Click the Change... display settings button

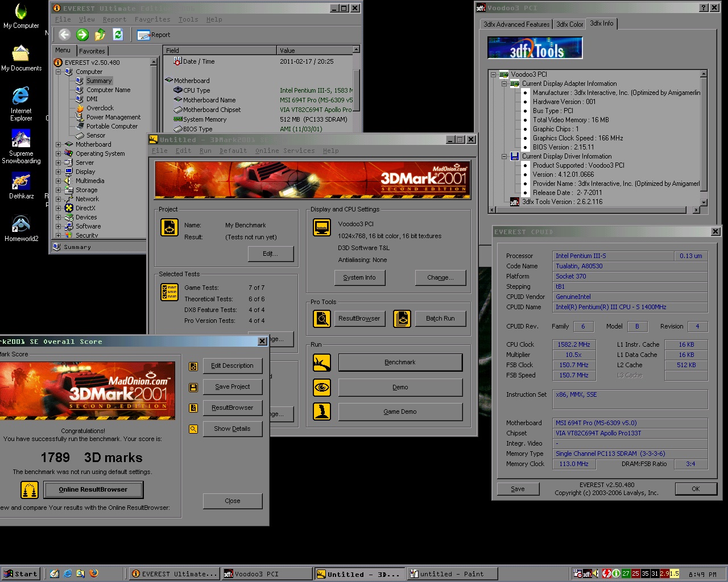pos(440,277)
